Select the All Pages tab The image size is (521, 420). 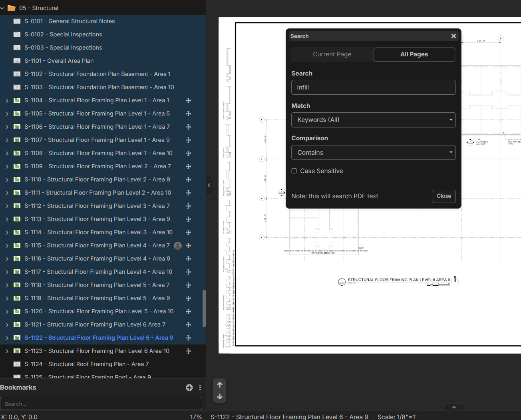(414, 54)
